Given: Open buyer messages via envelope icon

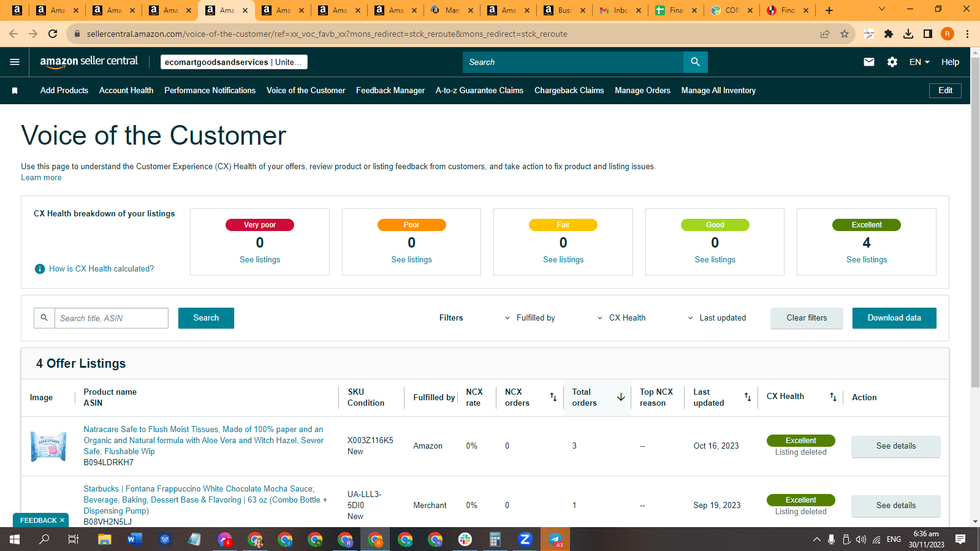Looking at the screenshot, I should tap(869, 62).
